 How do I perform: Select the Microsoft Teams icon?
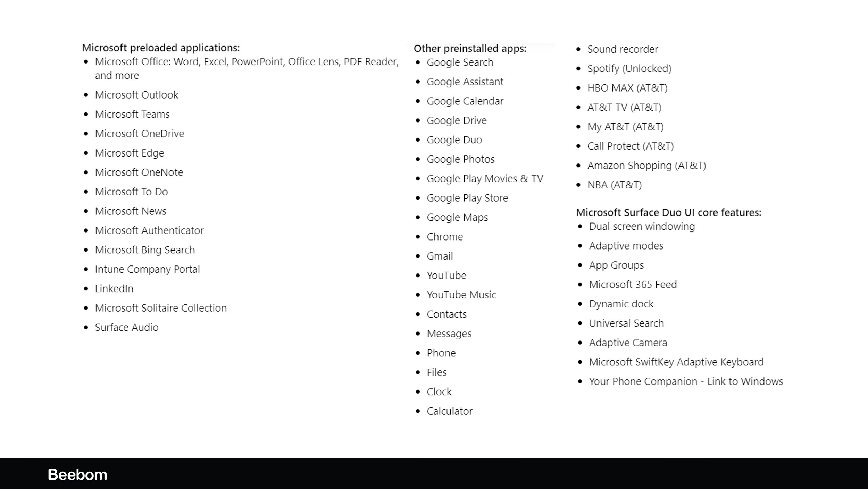click(132, 114)
